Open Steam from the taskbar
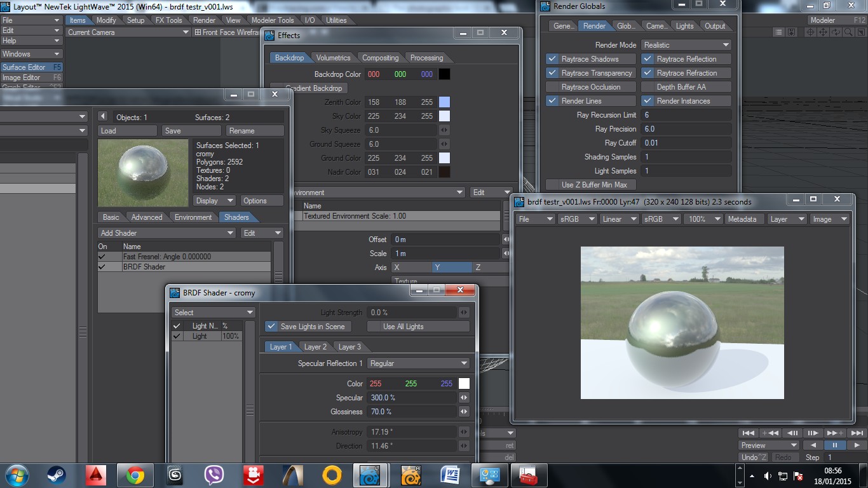The image size is (868, 488). (x=56, y=475)
